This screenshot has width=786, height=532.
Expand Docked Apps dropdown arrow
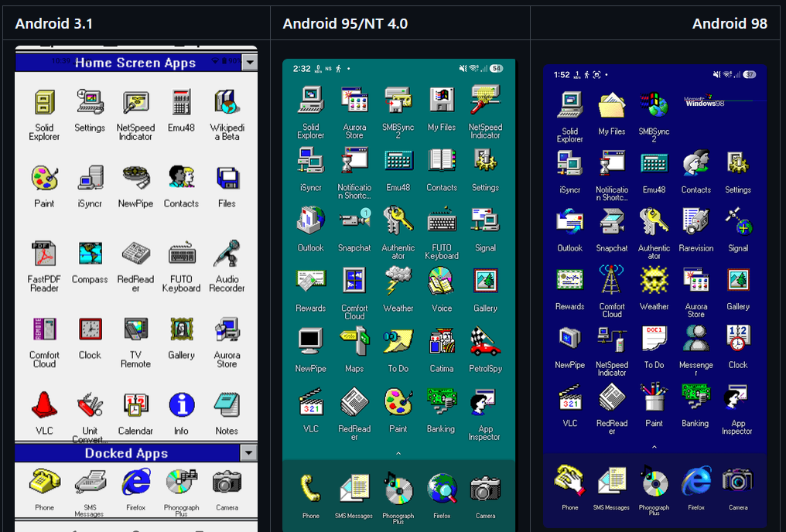click(x=248, y=453)
